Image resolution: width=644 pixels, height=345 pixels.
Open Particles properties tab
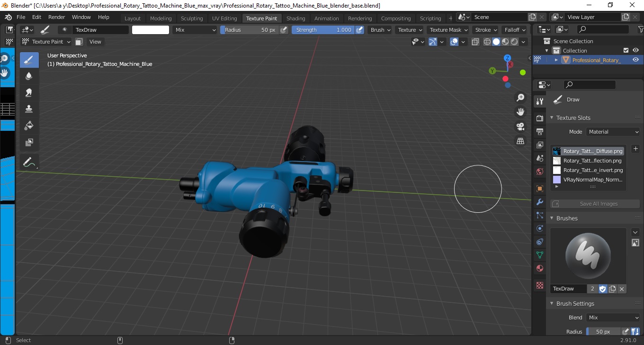click(x=539, y=215)
